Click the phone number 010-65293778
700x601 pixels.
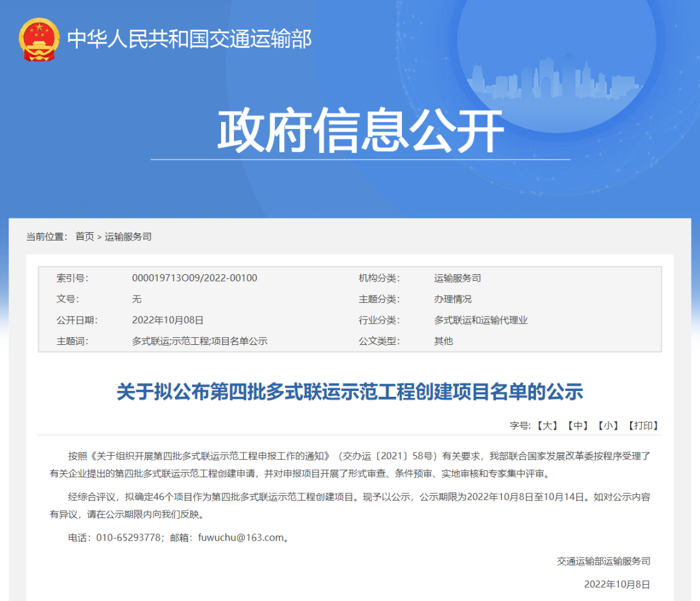128,537
